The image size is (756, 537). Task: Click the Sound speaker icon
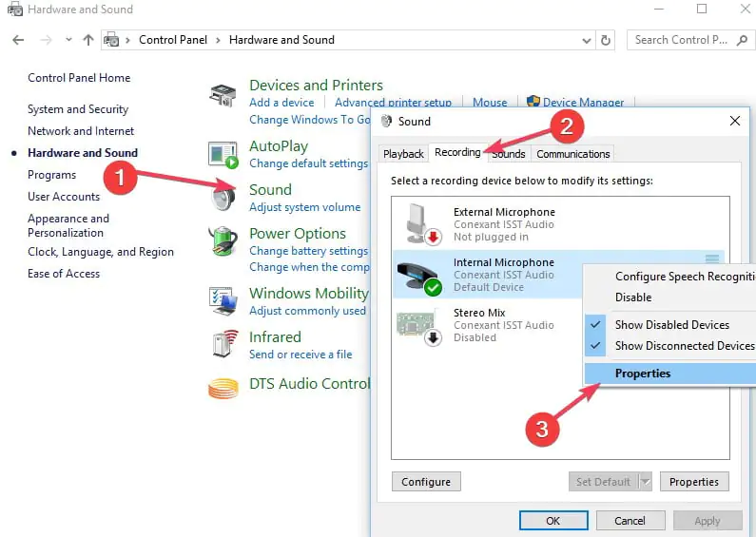pos(223,198)
